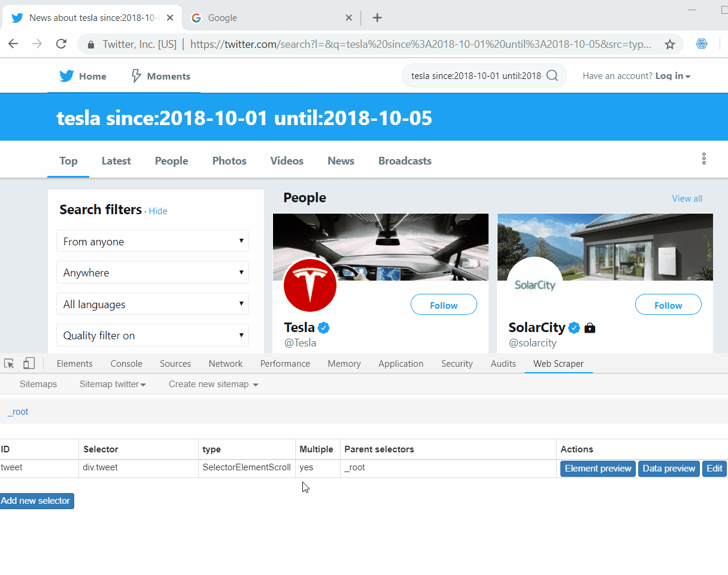Image resolution: width=728 pixels, height=575 pixels.
Task: Open the Console DevTools tab
Action: 126,364
